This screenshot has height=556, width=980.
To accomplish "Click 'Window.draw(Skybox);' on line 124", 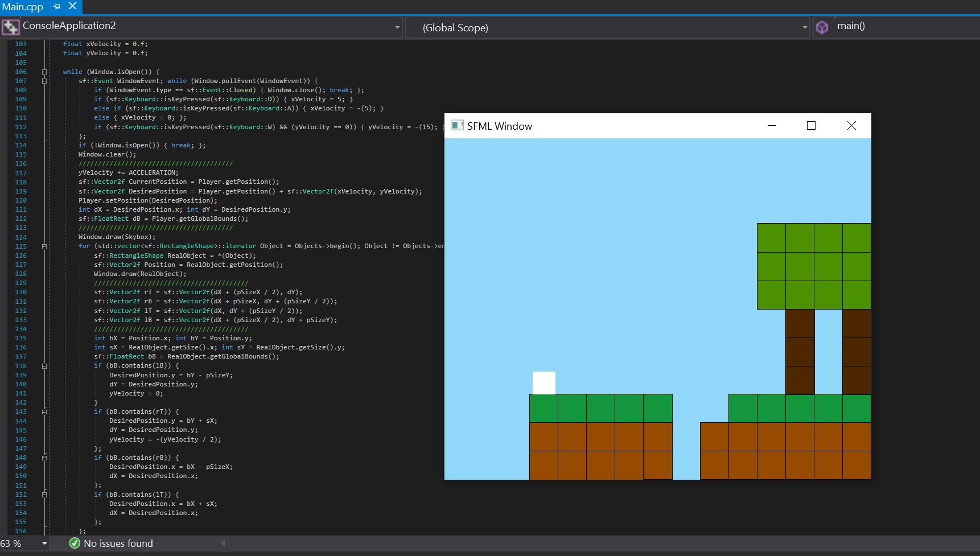I will (117, 237).
